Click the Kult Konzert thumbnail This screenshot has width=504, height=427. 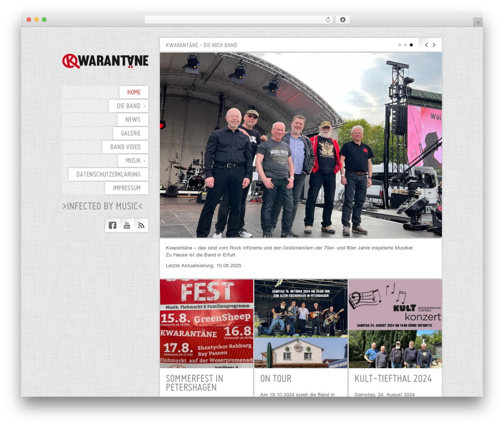(x=395, y=324)
